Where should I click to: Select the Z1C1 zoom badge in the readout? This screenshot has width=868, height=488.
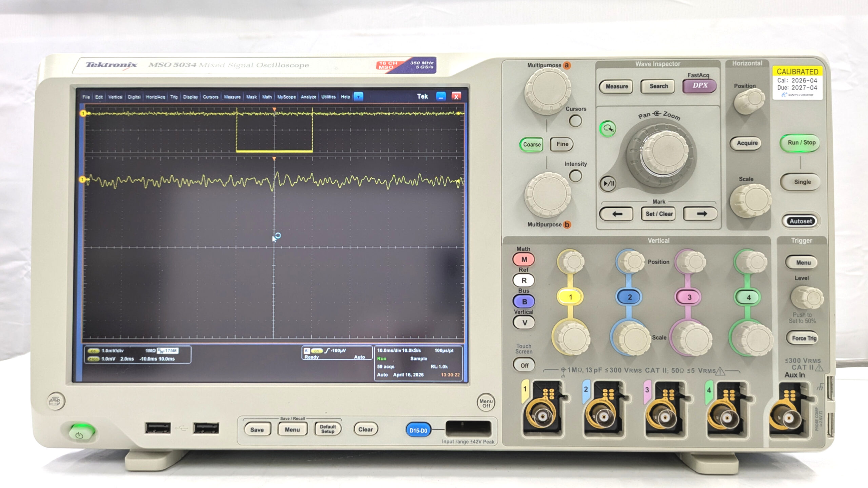tap(93, 359)
